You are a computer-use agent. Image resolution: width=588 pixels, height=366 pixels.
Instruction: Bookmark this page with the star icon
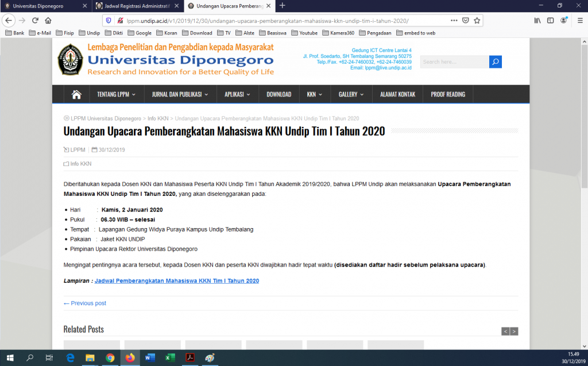pyautogui.click(x=476, y=20)
